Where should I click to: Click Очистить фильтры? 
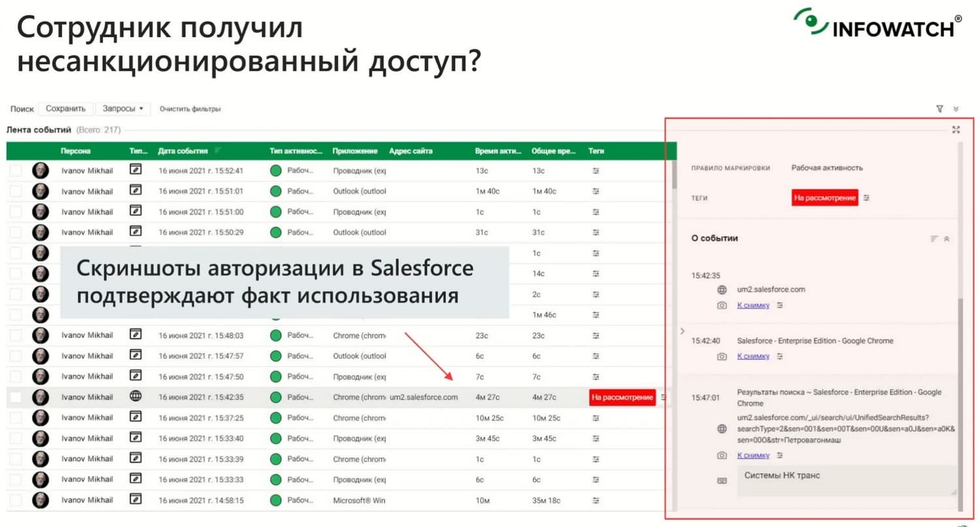pos(190,109)
